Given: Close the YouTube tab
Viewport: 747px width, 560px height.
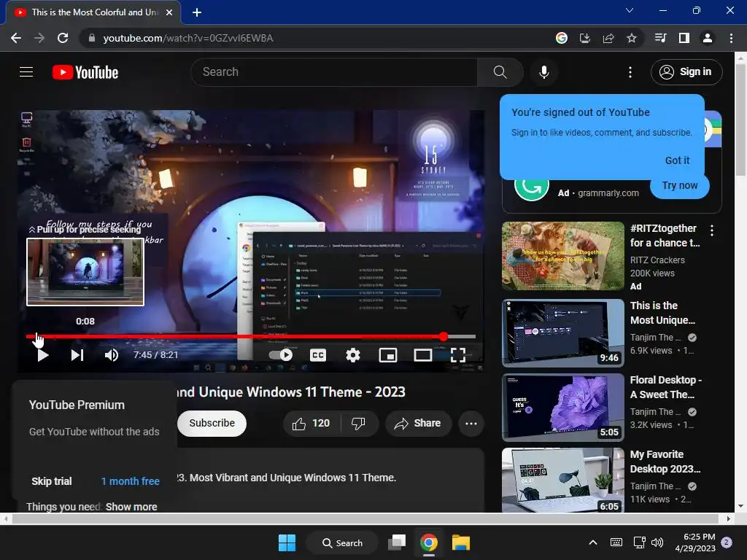Looking at the screenshot, I should (169, 12).
